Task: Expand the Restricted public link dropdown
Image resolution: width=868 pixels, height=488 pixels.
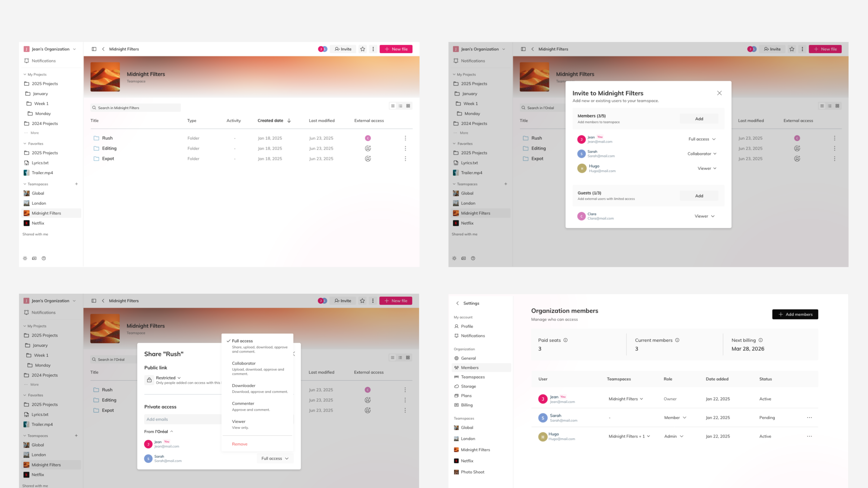Action: click(168, 378)
